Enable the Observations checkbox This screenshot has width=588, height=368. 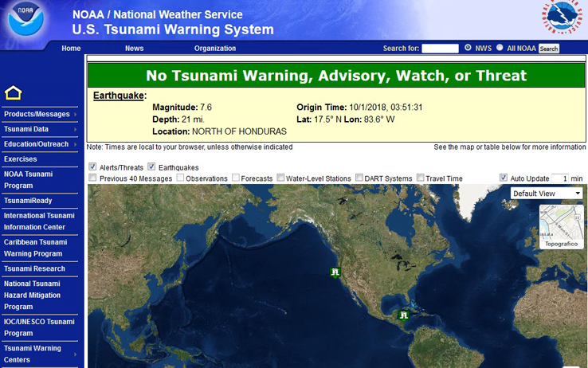180,178
